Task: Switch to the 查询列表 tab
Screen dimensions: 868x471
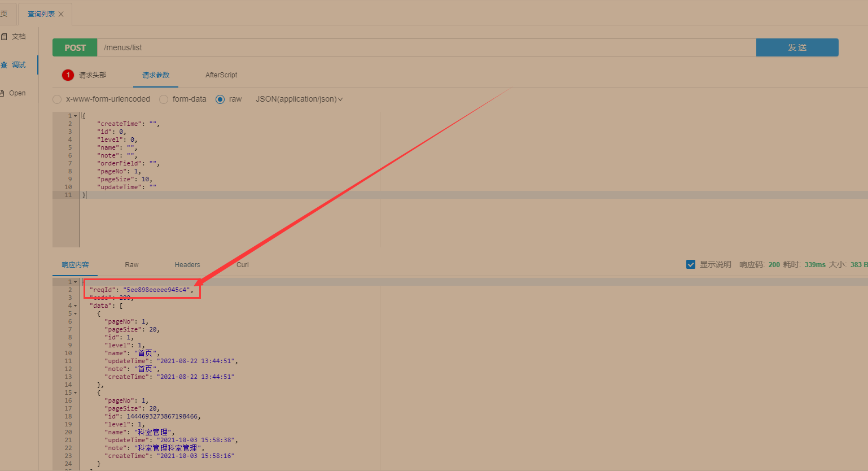Action: [41, 14]
